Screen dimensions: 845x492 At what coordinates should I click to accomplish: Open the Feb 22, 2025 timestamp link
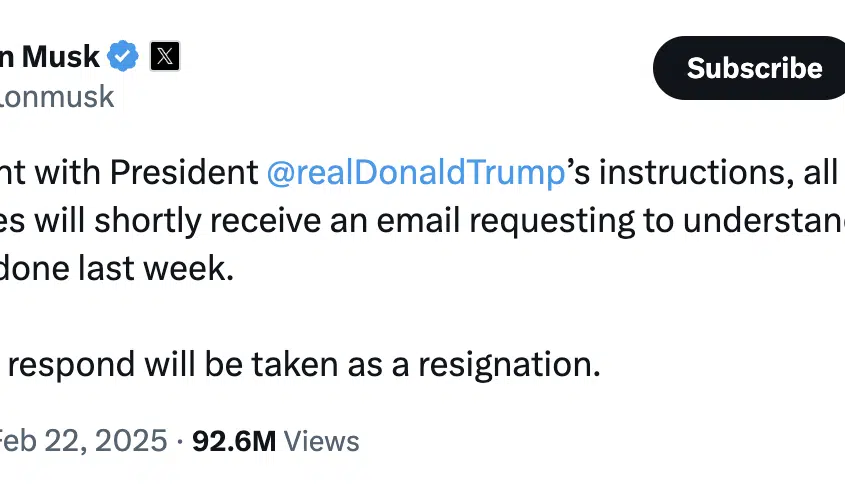tap(84, 441)
